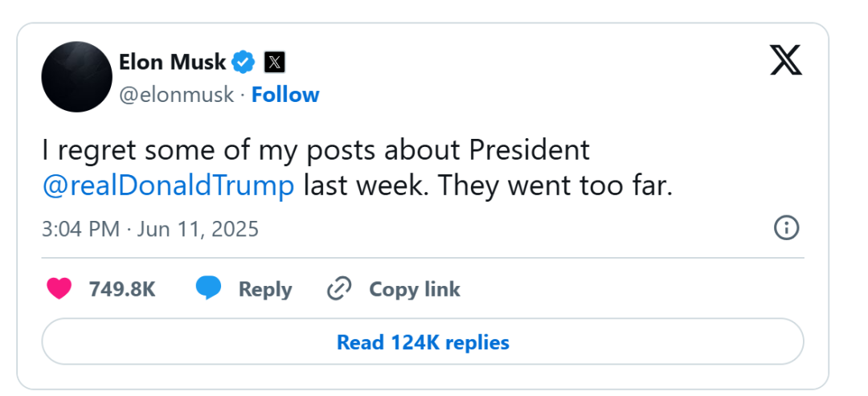Viewport: 868px width, 396px height.
Task: Click the chain link copy icon
Action: coord(340,288)
